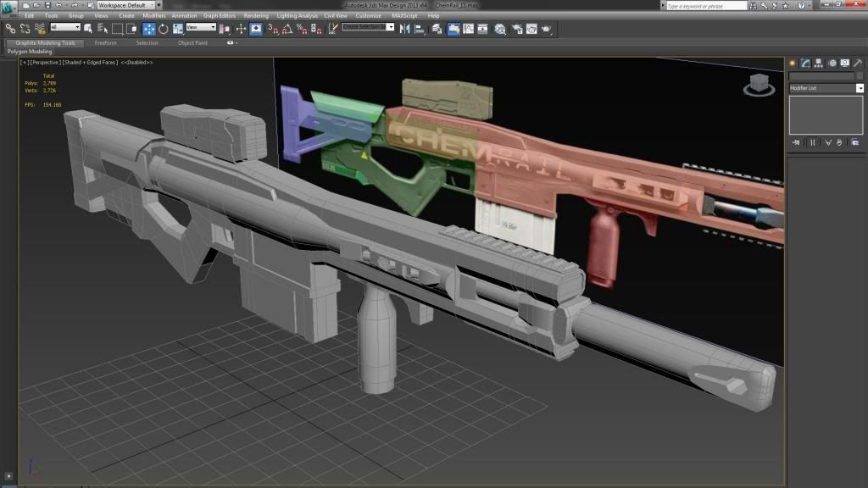This screenshot has width=868, height=488.
Task: Click the Use Pivot Point Center icon
Action: pos(225,29)
